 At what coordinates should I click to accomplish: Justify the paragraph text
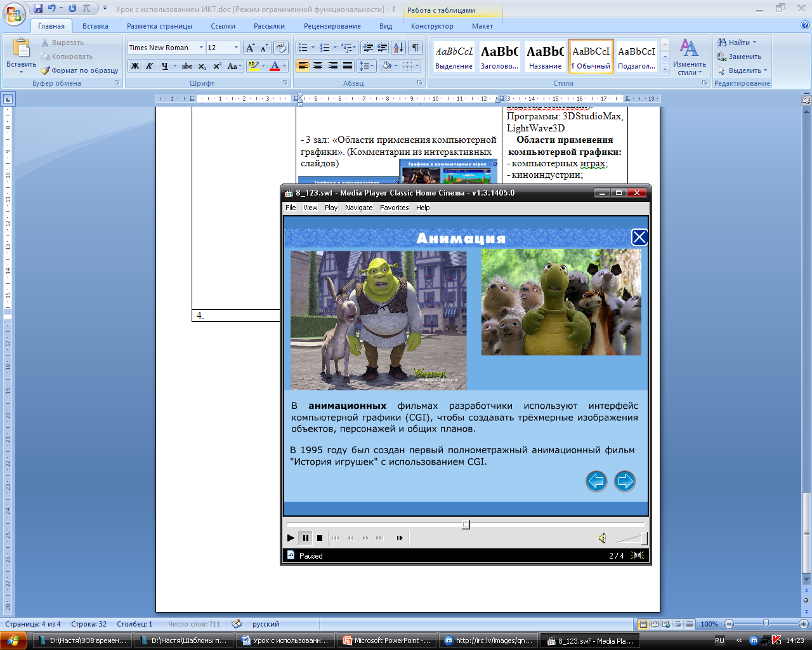click(x=348, y=66)
